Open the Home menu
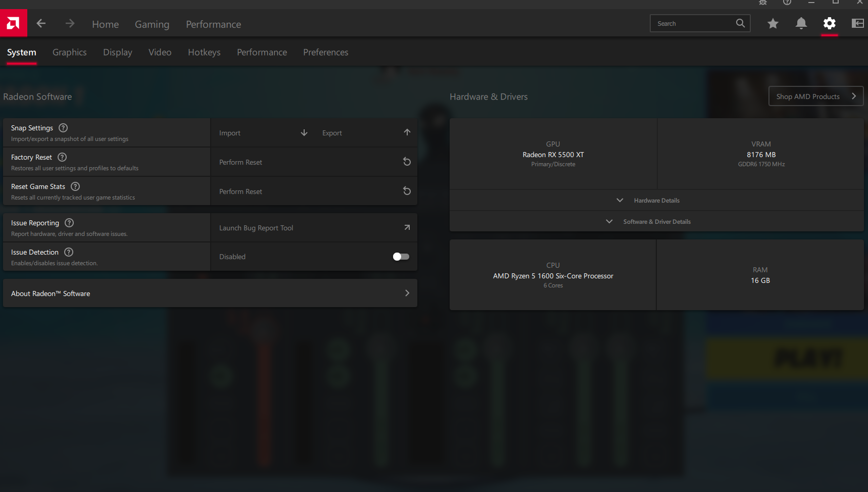This screenshot has height=492, width=868. pyautogui.click(x=106, y=24)
